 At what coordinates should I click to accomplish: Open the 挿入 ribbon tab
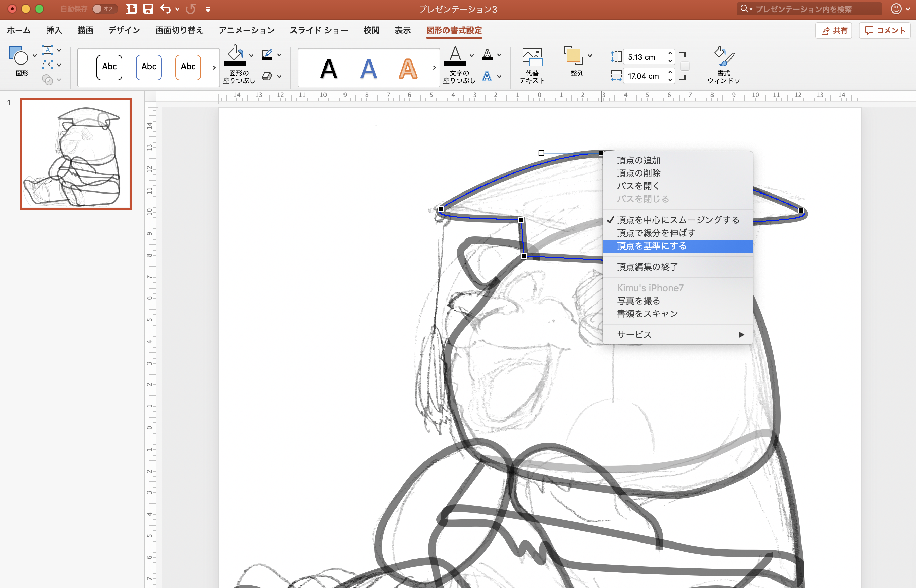pos(54,30)
